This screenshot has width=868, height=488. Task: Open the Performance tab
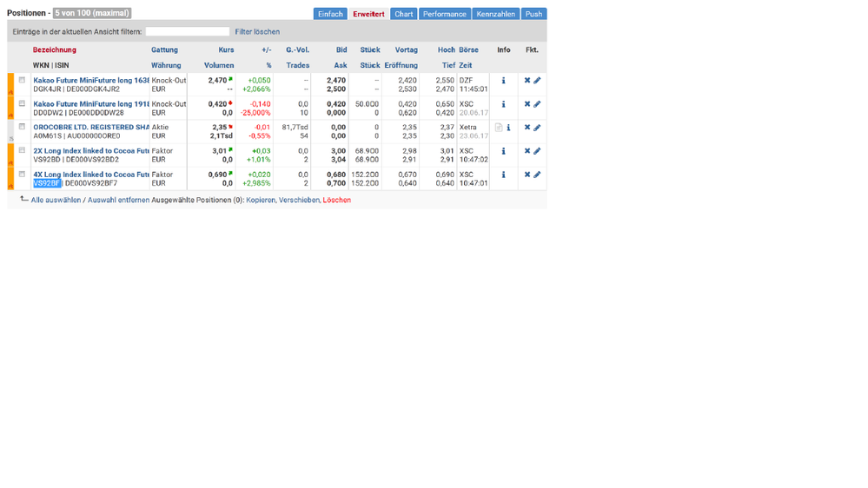coord(444,14)
